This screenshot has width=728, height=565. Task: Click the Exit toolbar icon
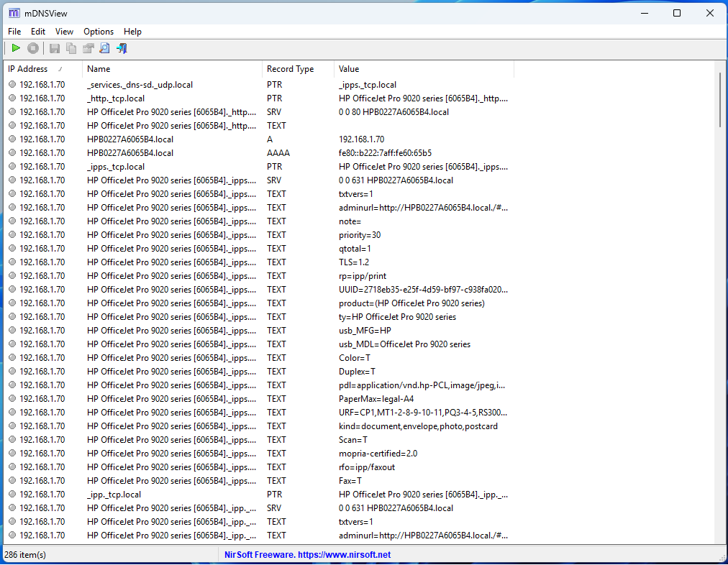point(122,48)
